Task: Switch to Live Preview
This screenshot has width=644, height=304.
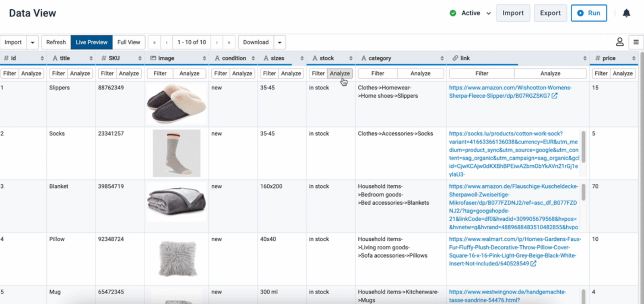Action: pyautogui.click(x=91, y=42)
